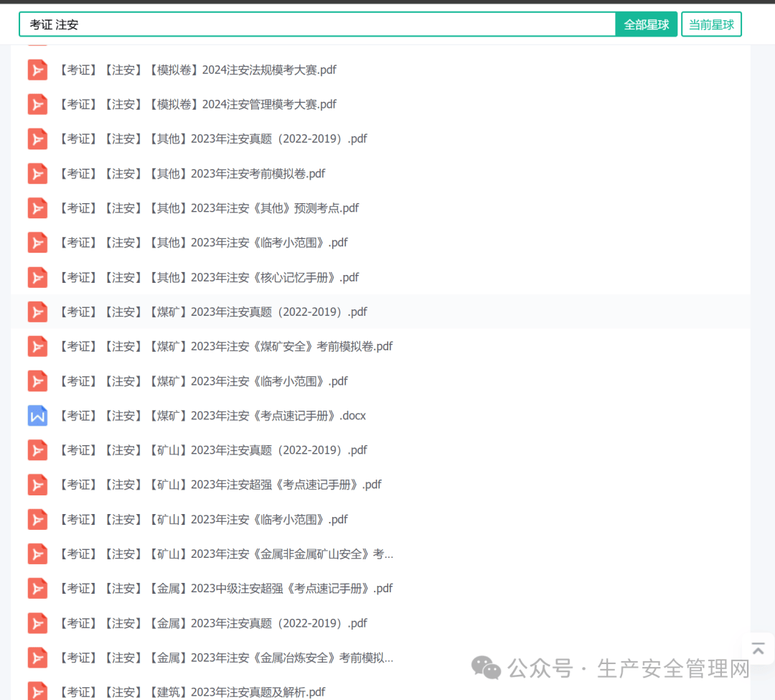The image size is (775, 700).
Task: Click PDF icon of 【其他】《临考小范围》 file
Action: (x=37, y=243)
